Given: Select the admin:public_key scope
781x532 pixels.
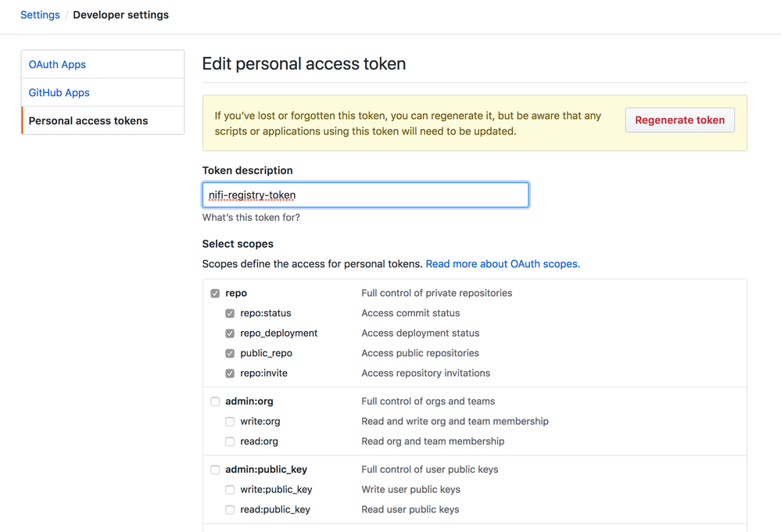Looking at the screenshot, I should point(215,470).
